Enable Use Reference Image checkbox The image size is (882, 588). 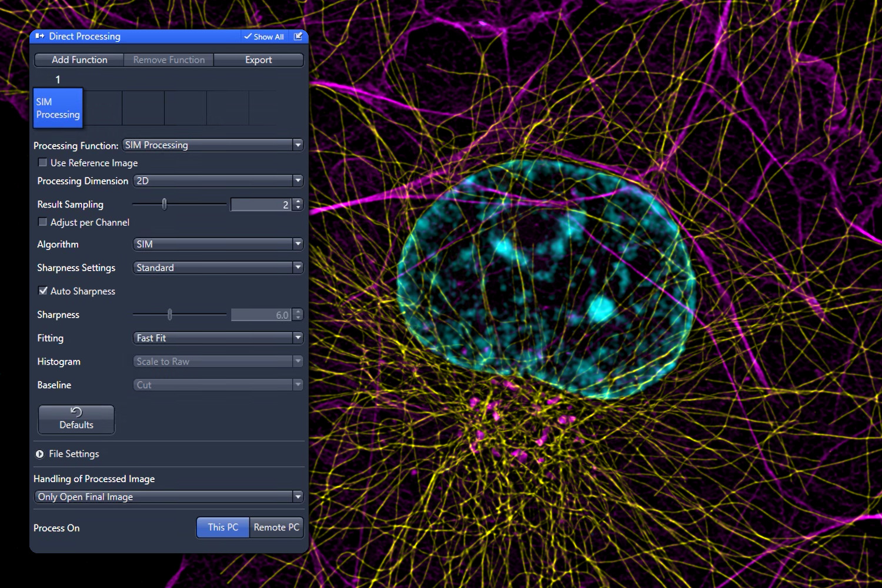(x=42, y=163)
